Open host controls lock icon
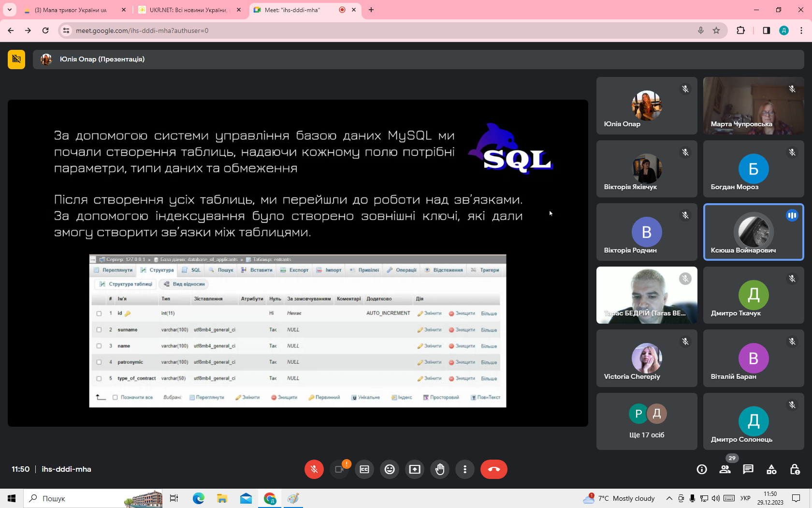The width and height of the screenshot is (812, 508). pos(795,469)
